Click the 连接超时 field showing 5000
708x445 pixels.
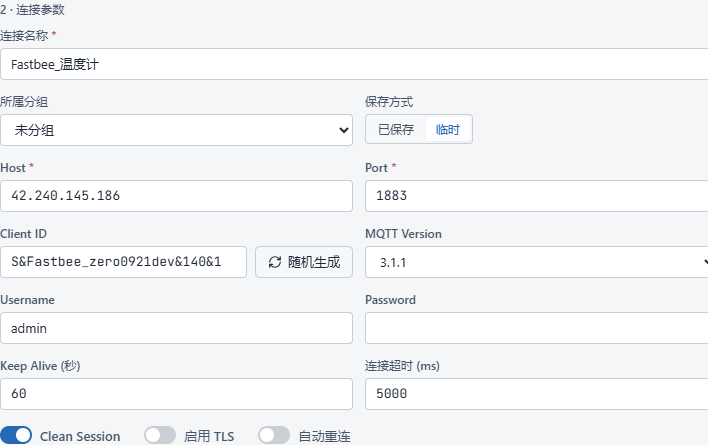coord(536,394)
